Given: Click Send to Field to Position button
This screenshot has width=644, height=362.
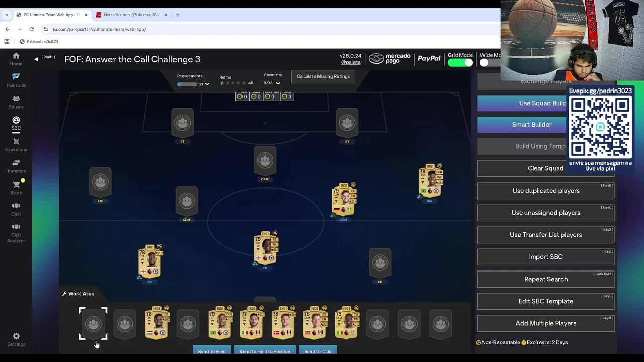Looking at the screenshot, I should tap(265, 350).
